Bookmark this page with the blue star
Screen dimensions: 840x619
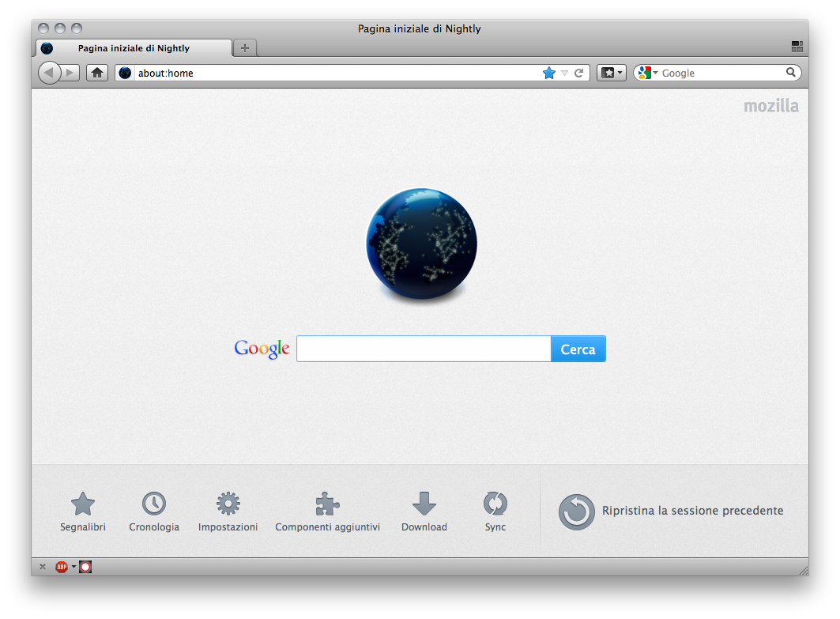pos(549,73)
